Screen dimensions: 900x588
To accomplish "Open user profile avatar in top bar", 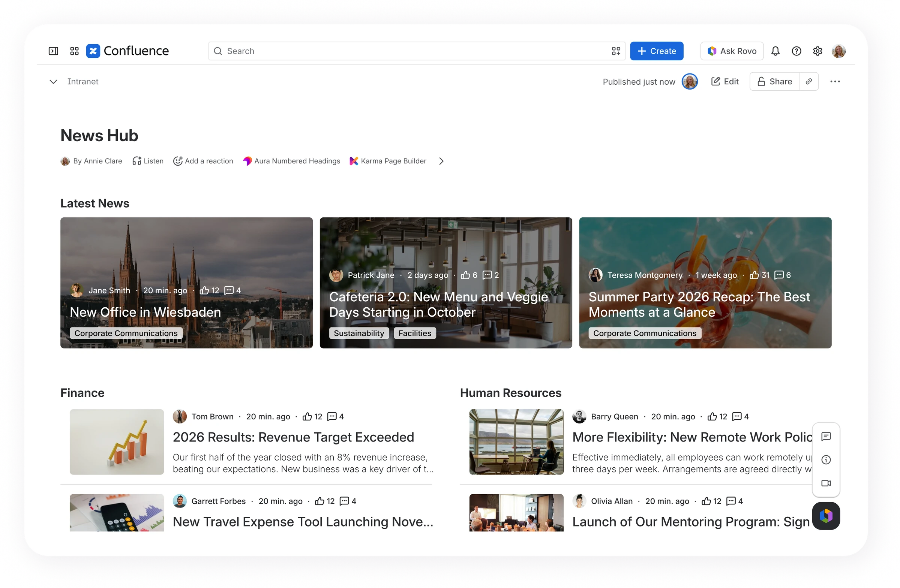I will tap(839, 51).
